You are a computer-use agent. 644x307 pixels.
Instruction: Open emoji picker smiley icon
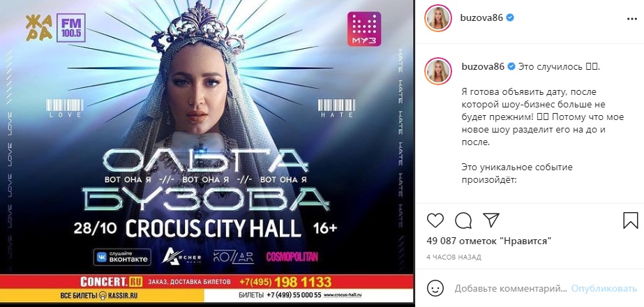(435, 288)
